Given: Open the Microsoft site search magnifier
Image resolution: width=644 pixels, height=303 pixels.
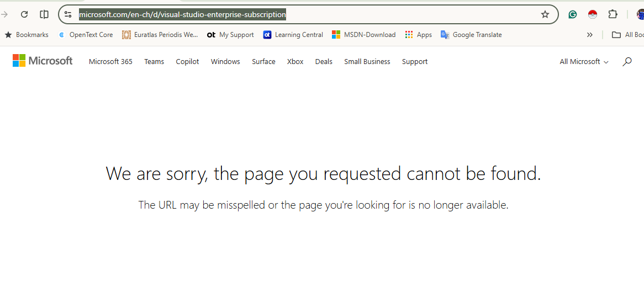Looking at the screenshot, I should click(x=627, y=62).
